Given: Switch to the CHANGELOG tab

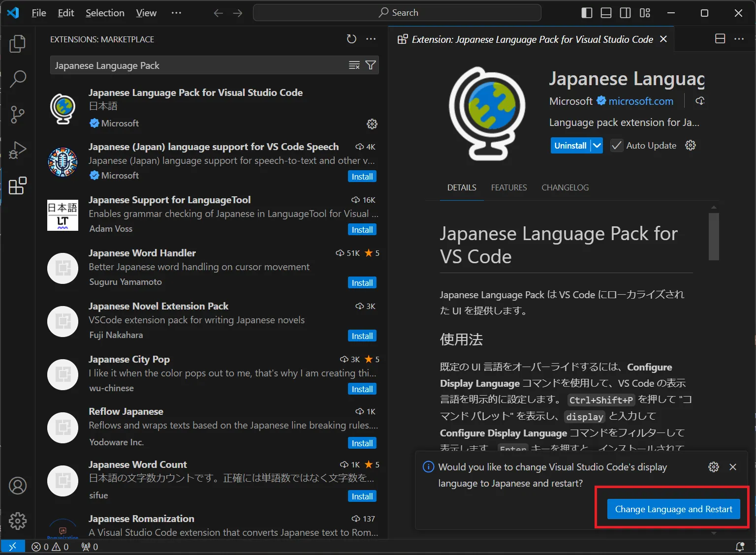Looking at the screenshot, I should coord(565,187).
